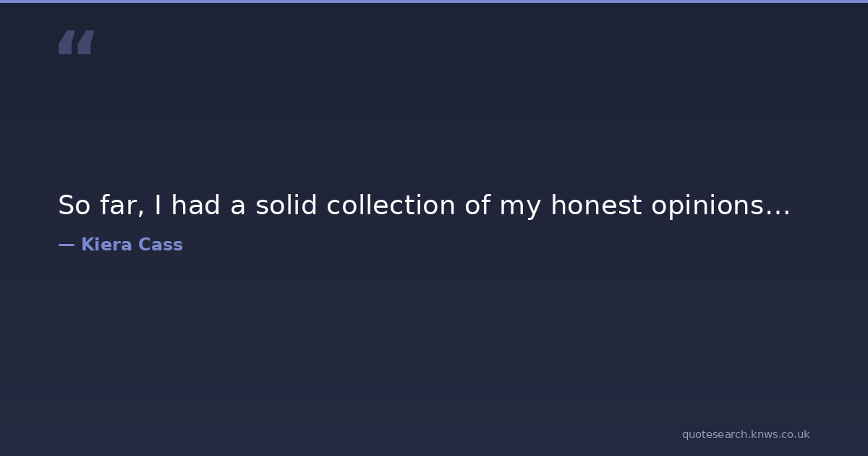The image size is (868, 456).
Task: Click the capital "I" in the quote
Action: [158, 206]
